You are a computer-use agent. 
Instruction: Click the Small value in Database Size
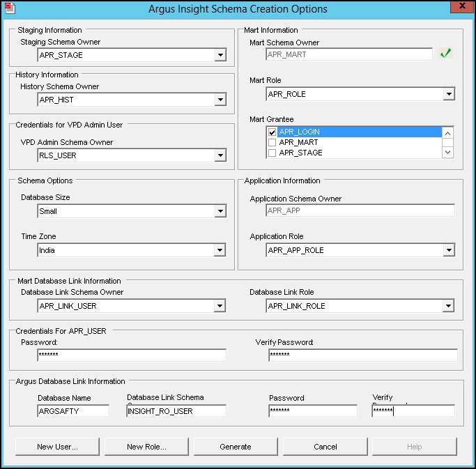[48, 211]
